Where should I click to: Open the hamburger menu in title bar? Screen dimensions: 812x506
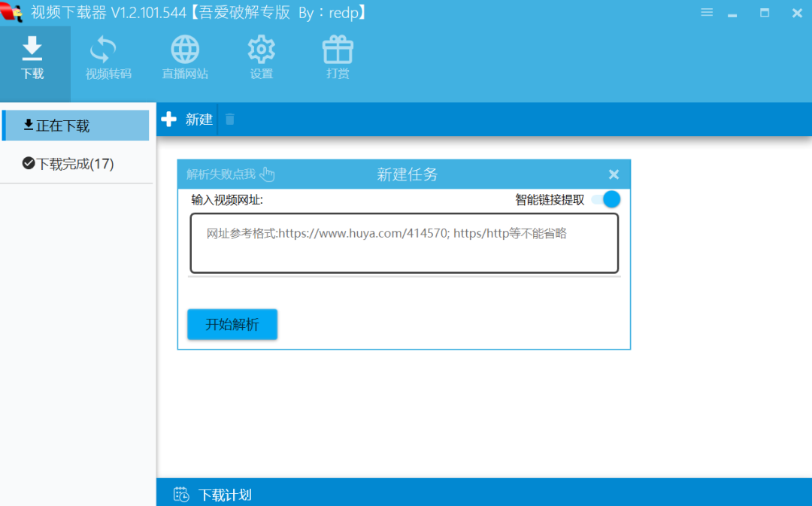[x=706, y=12]
